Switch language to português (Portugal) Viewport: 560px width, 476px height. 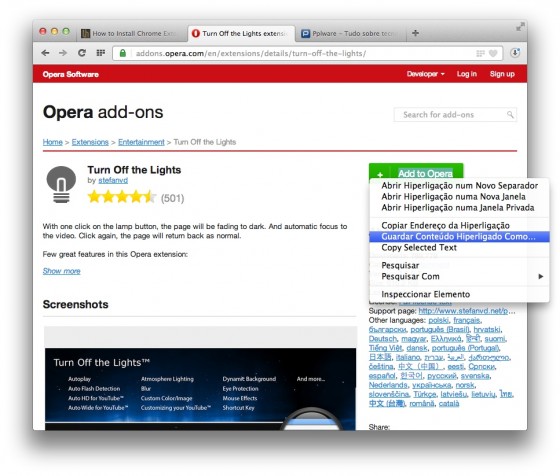(465, 348)
